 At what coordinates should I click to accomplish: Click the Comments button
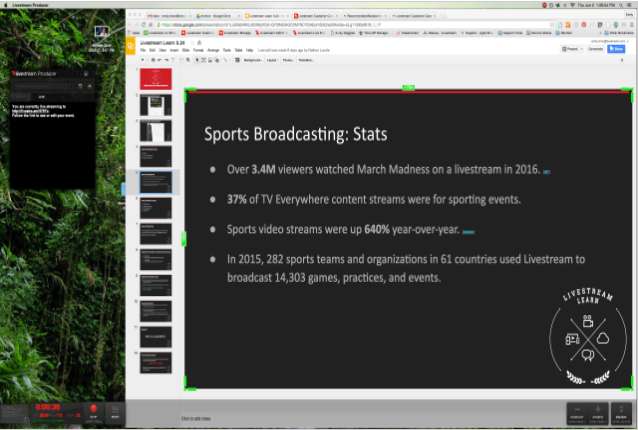(595, 49)
